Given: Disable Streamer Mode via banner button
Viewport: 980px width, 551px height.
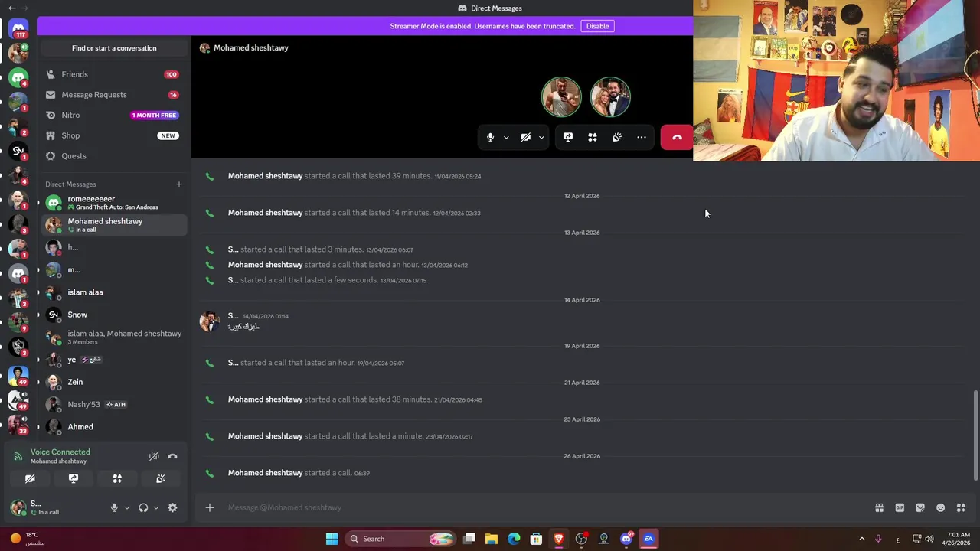Looking at the screenshot, I should click(597, 26).
